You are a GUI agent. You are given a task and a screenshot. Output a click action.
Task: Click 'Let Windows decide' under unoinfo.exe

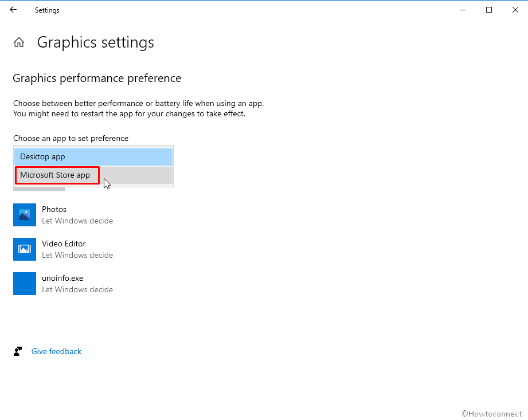(x=77, y=289)
